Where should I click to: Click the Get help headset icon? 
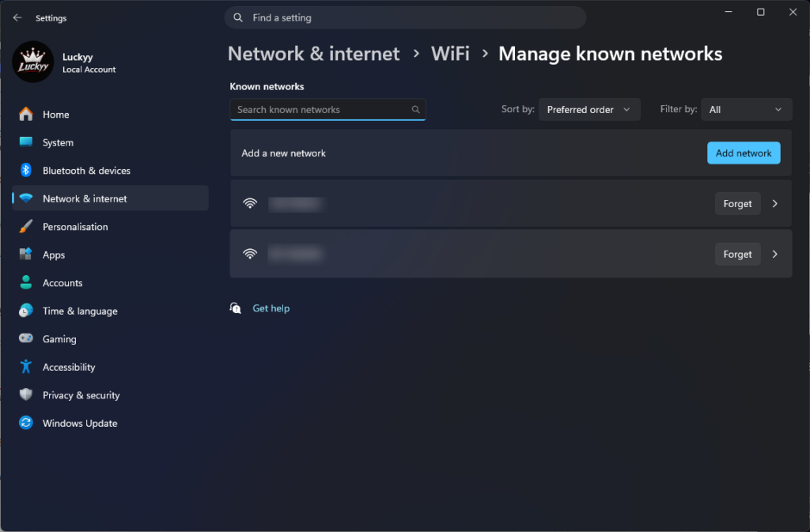pos(236,308)
